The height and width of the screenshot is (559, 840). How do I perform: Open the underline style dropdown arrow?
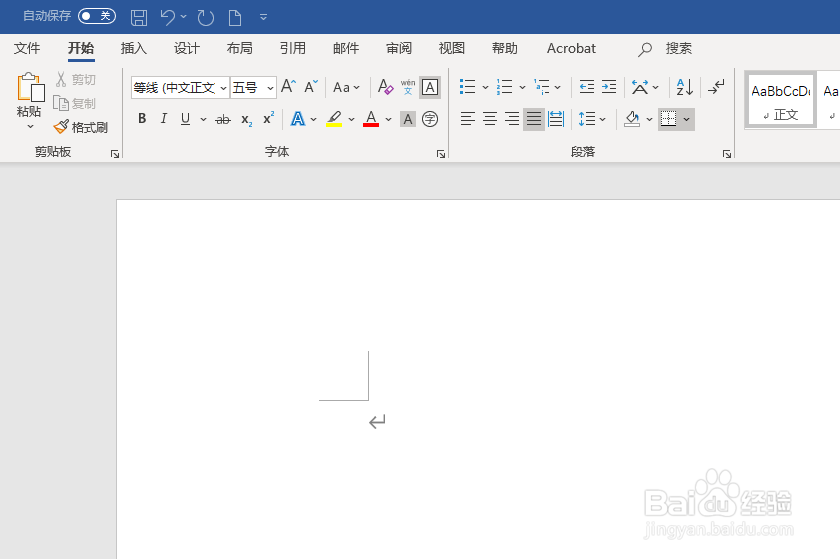(x=204, y=119)
